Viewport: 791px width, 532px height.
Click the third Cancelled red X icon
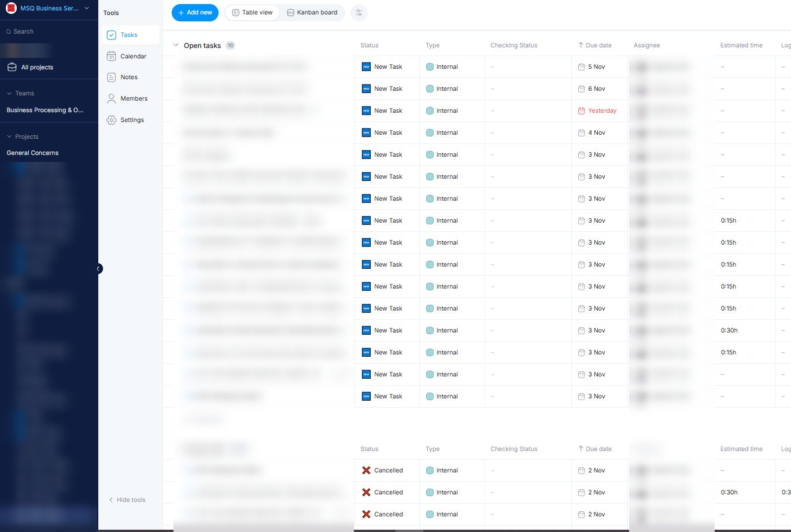click(366, 514)
